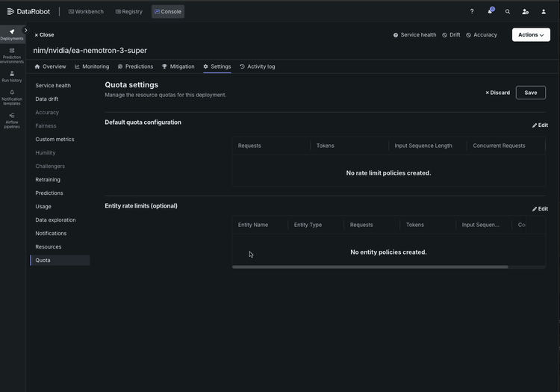Go to the Activity log tab

click(258, 66)
